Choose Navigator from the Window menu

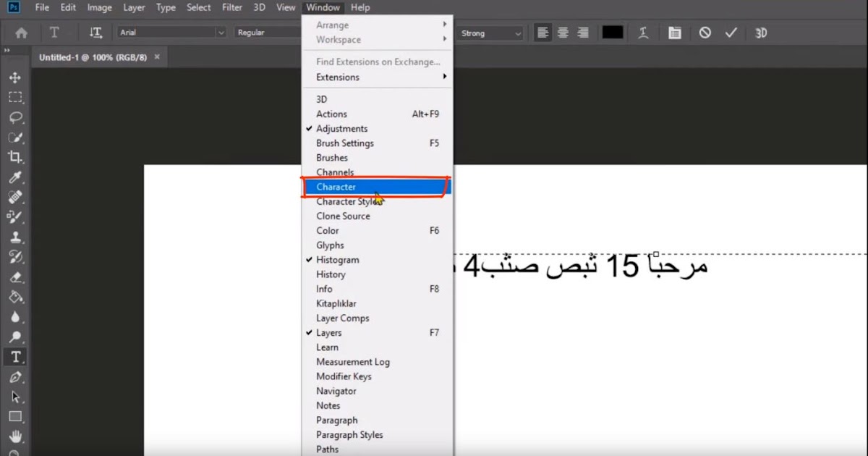[378, 391]
